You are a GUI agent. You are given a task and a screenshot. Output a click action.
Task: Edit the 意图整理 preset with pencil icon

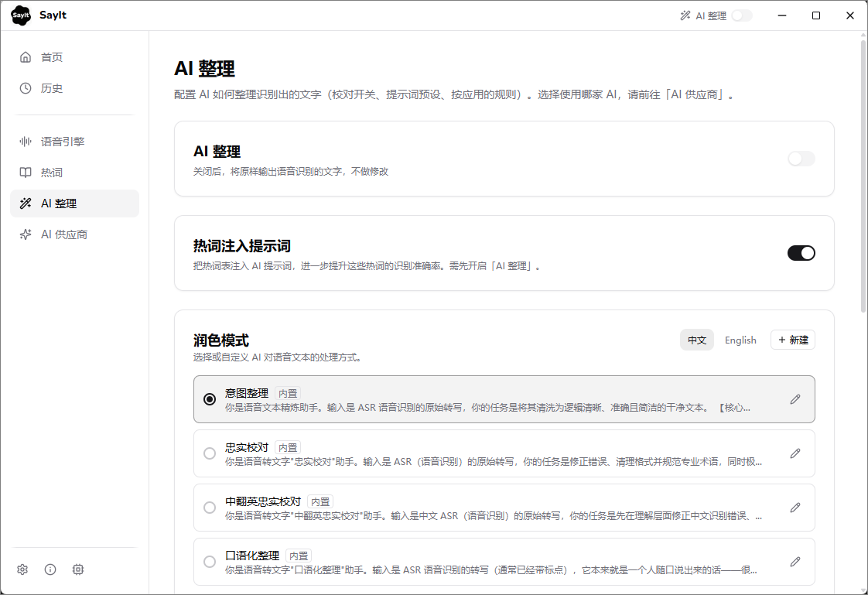[x=795, y=399]
